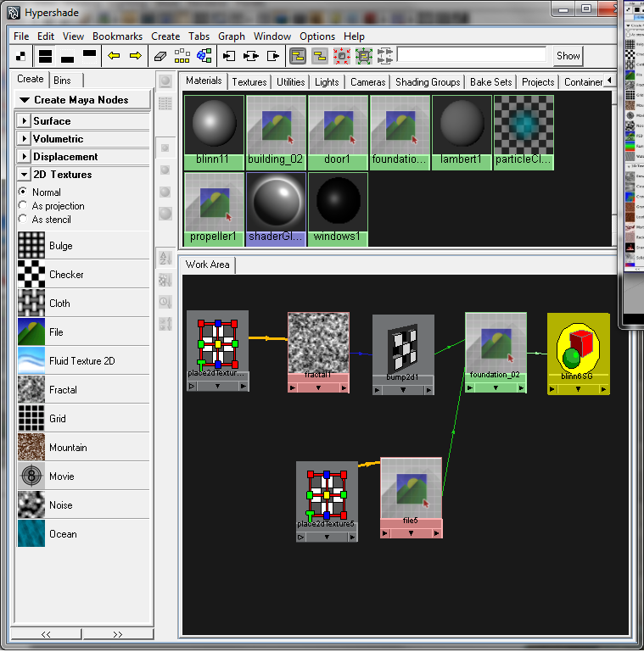Select the building_02 material swatch
The image size is (644, 652).
[x=276, y=132]
